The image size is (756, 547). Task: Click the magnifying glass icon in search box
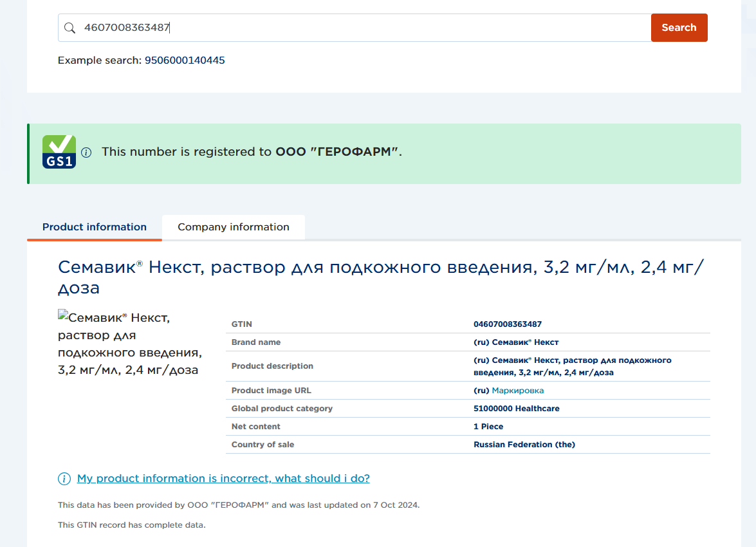[x=70, y=28]
